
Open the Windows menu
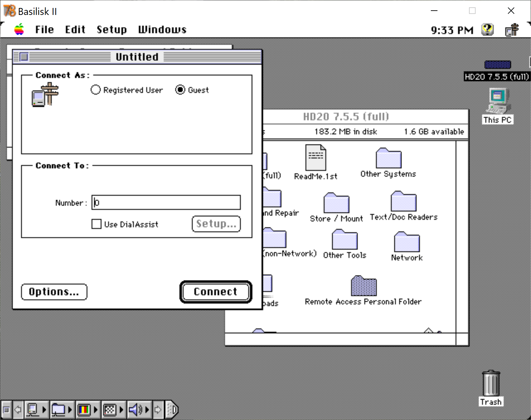(162, 30)
